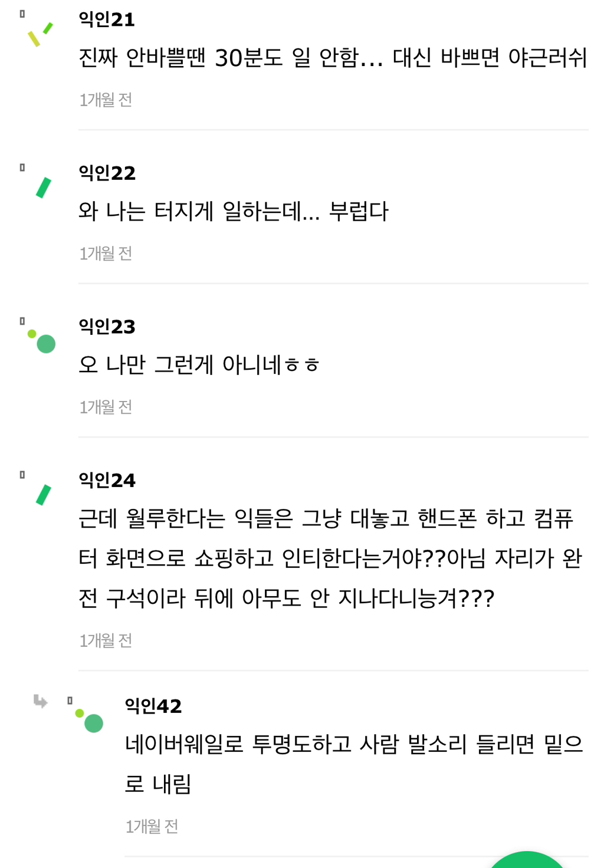Click 익인23's circle avatar icon
The image size is (604, 868).
click(45, 343)
